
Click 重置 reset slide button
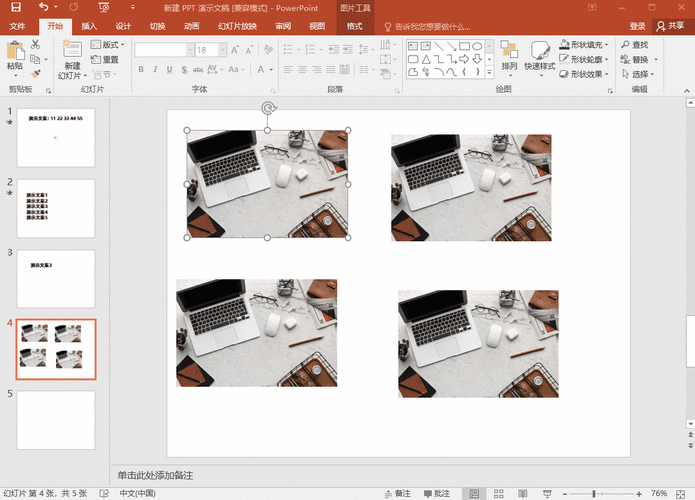(x=105, y=59)
